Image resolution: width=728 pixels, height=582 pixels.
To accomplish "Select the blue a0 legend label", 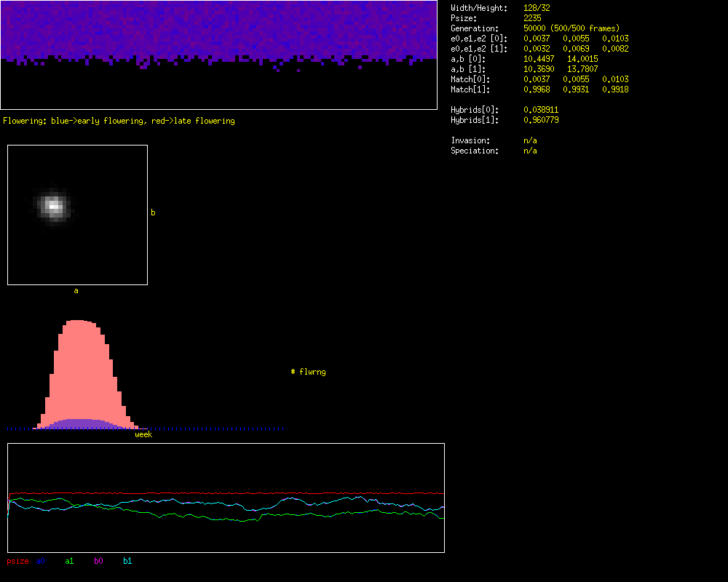I will [x=41, y=562].
